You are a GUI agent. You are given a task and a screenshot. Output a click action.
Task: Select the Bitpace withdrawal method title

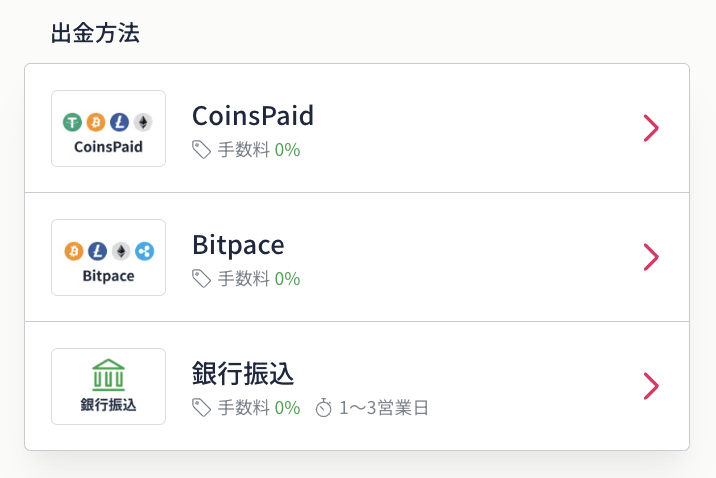coord(238,245)
